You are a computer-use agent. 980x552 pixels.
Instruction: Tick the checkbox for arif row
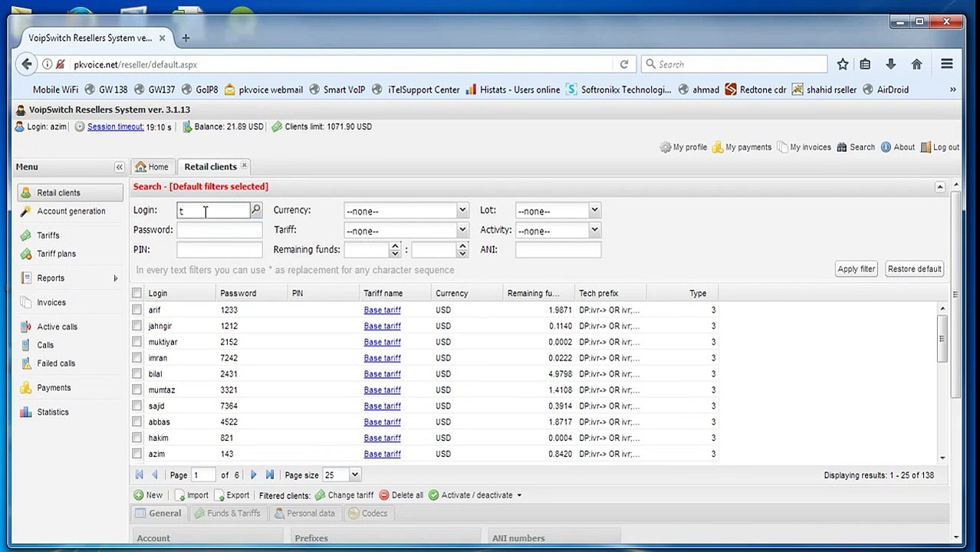tap(136, 310)
